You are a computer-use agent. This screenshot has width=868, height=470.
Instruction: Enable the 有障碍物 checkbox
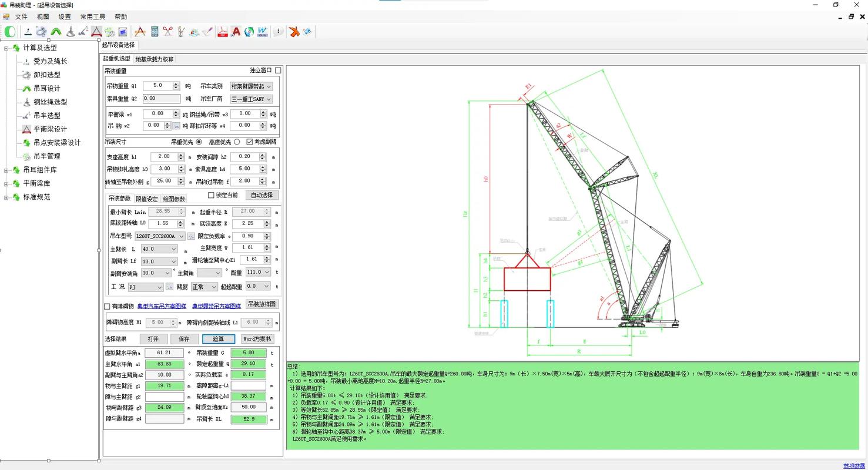pos(107,306)
